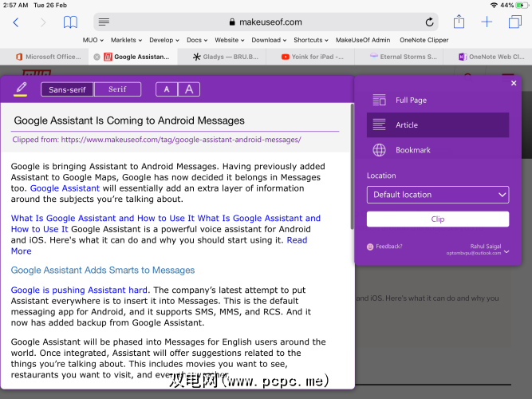Select the highlighter pen tool
The image size is (532, 399).
click(x=21, y=89)
